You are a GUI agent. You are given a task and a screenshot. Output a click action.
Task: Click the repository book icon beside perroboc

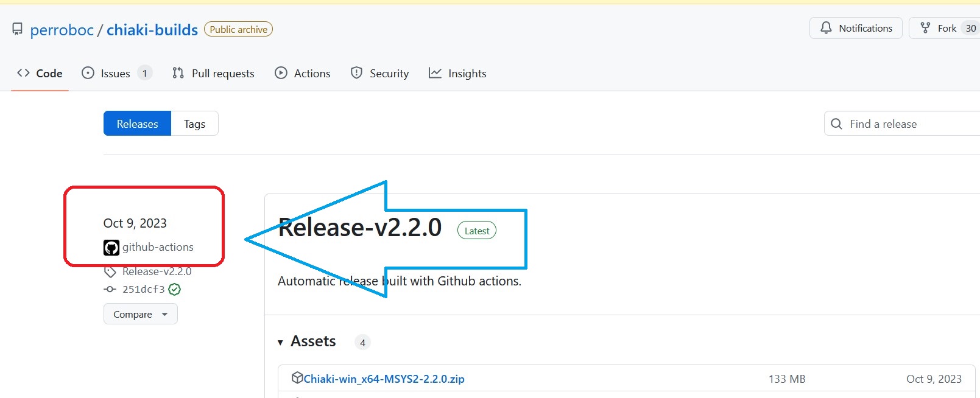[x=18, y=29]
